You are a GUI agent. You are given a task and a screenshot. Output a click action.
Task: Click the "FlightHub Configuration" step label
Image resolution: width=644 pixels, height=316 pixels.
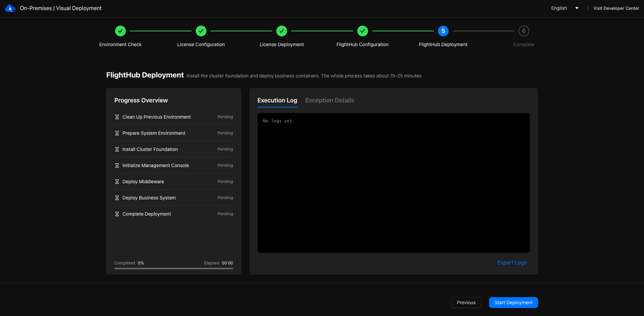[363, 44]
